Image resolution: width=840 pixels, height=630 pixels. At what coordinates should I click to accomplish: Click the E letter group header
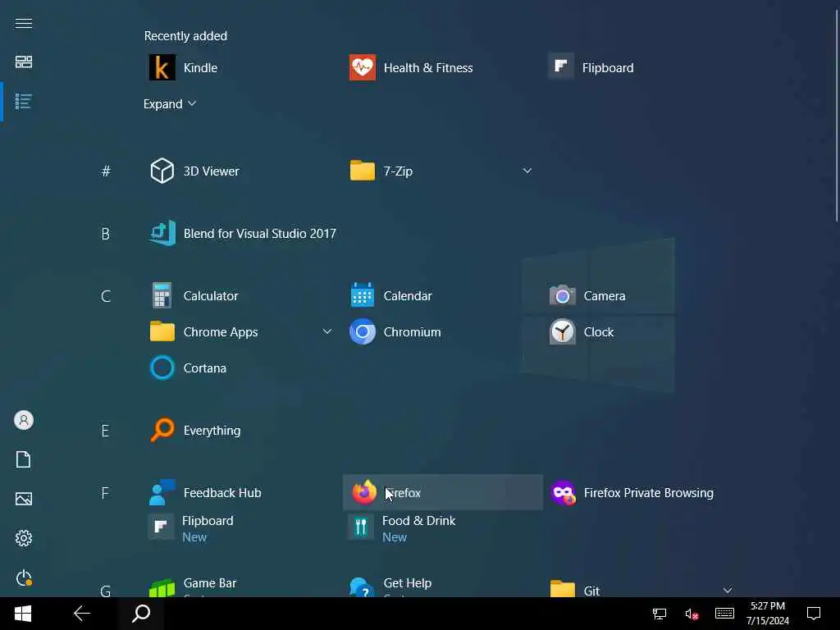pos(106,430)
